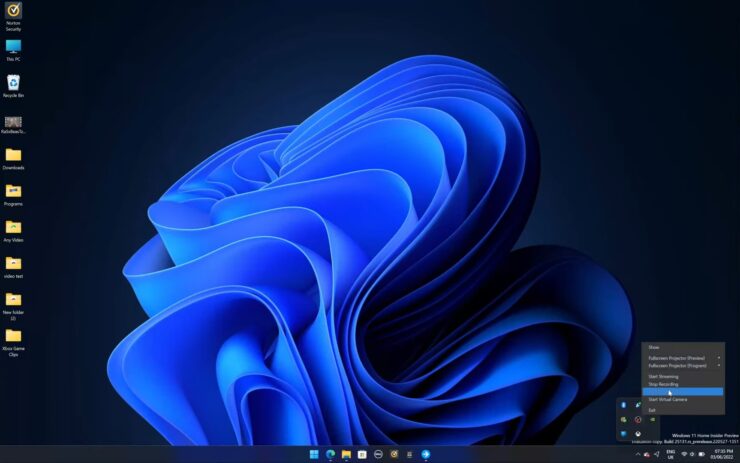This screenshot has height=463, width=740.
Task: Select the video file thumbnail on desktop
Action: coord(13,125)
